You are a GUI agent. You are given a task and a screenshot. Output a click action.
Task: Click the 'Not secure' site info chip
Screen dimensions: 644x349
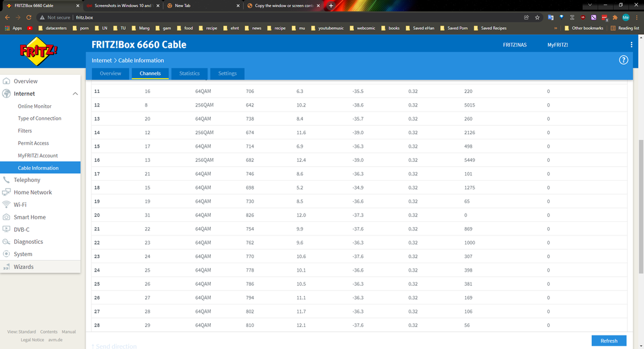click(x=55, y=17)
